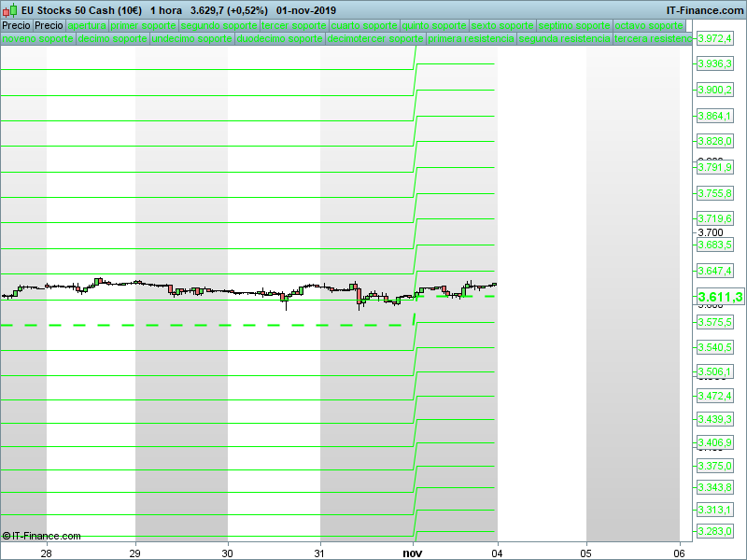Screen dimensions: 747x560
Task: Click the date '01-nov-2019' in the header
Action: (306, 10)
